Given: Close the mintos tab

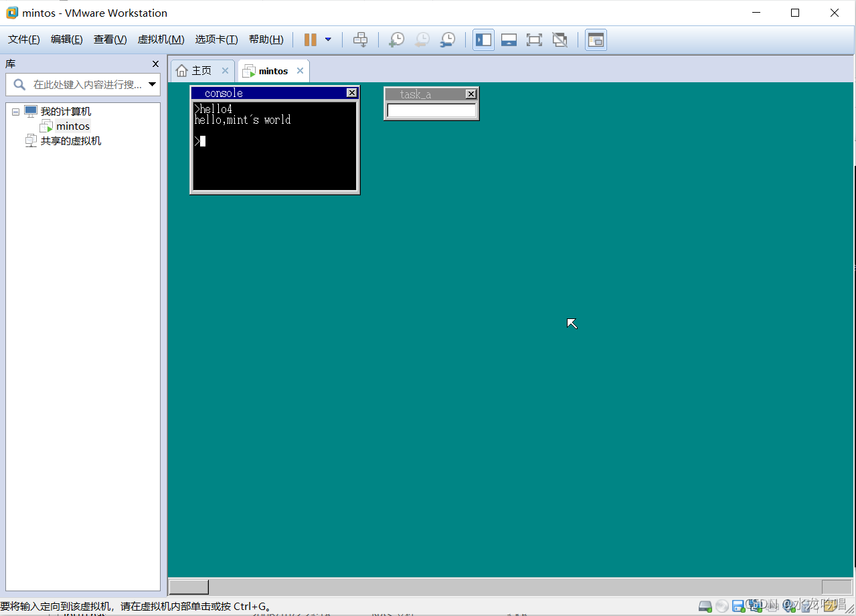Looking at the screenshot, I should pyautogui.click(x=300, y=70).
